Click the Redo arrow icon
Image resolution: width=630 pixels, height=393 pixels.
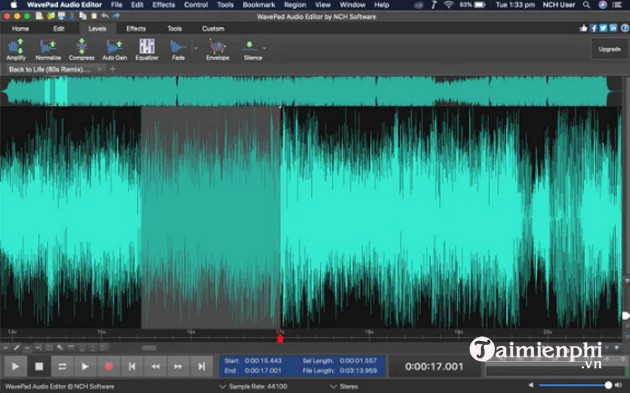(x=116, y=16)
